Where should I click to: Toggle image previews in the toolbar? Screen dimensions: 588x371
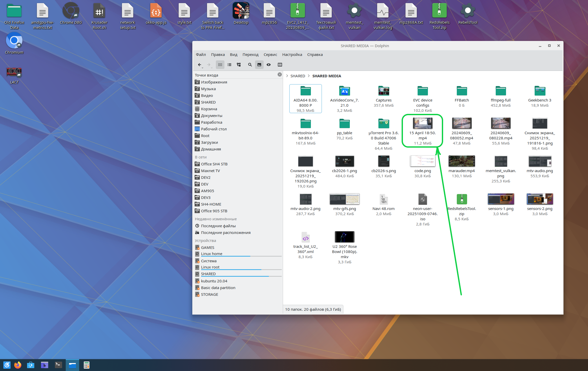tap(259, 65)
